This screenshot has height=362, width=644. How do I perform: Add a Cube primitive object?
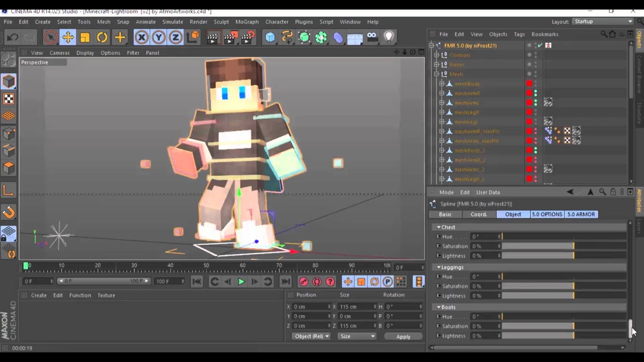click(x=270, y=37)
